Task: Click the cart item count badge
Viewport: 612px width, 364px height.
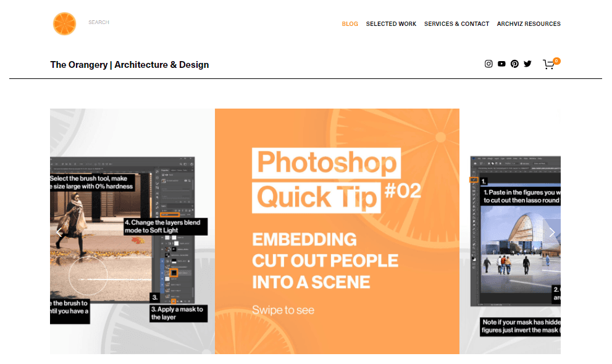Action: [x=556, y=61]
